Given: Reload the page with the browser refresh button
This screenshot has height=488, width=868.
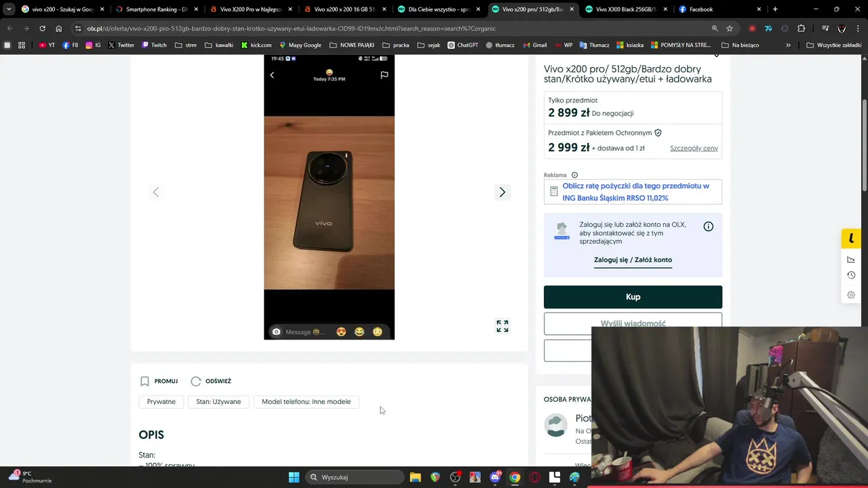Looking at the screenshot, I should pyautogui.click(x=42, y=28).
